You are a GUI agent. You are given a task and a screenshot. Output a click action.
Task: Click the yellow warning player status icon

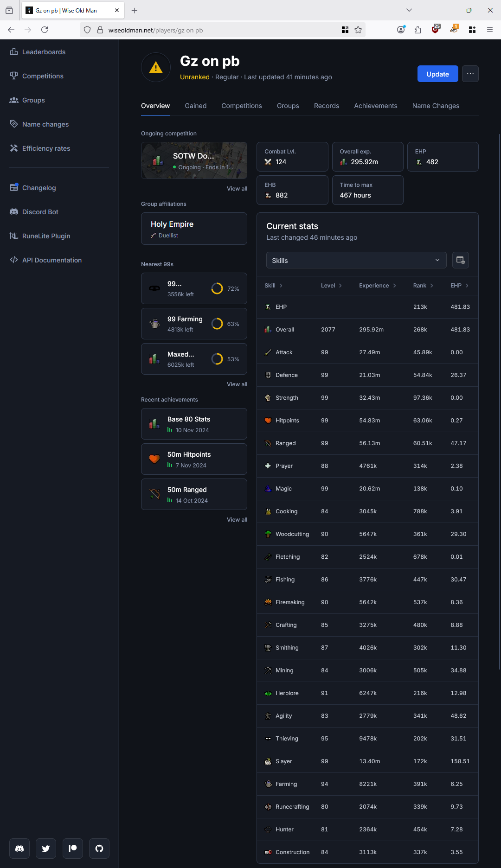coord(156,68)
